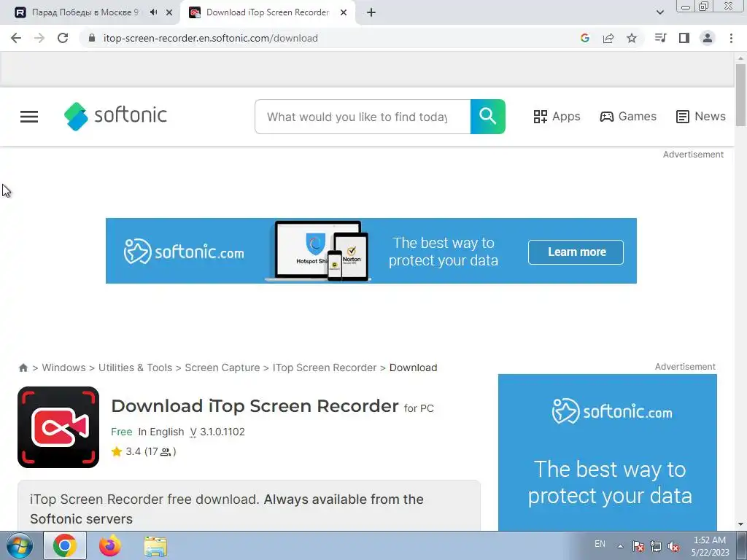Click the softonic.com sidebar advertisement
Screen dimensions: 747x560
pos(608,452)
